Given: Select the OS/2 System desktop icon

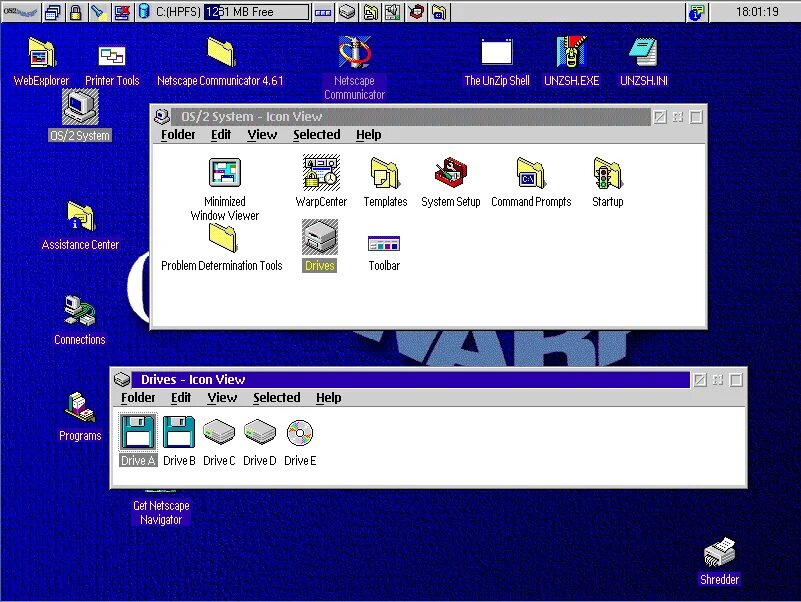Looking at the screenshot, I should [x=80, y=115].
